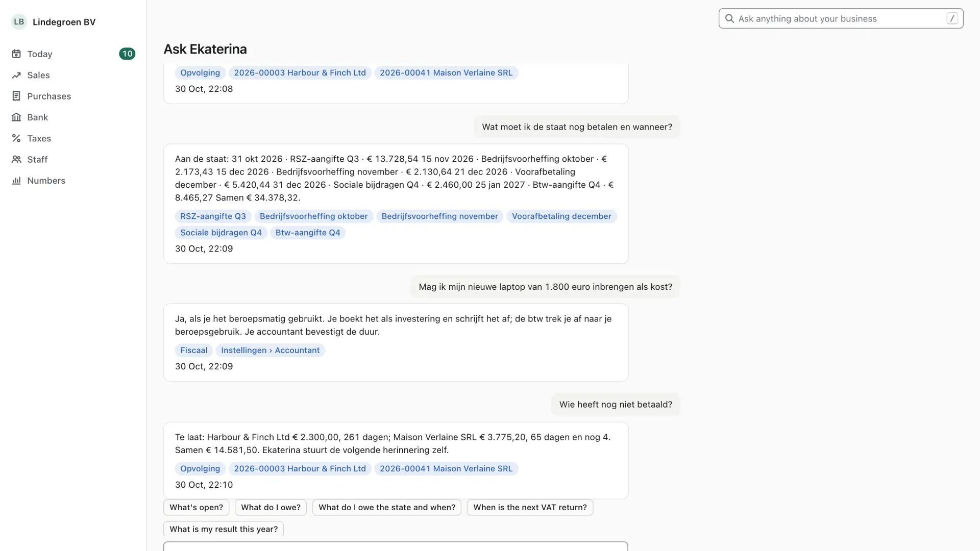
Task: Open Opvolging tag in 22:10 answer
Action: click(200, 469)
